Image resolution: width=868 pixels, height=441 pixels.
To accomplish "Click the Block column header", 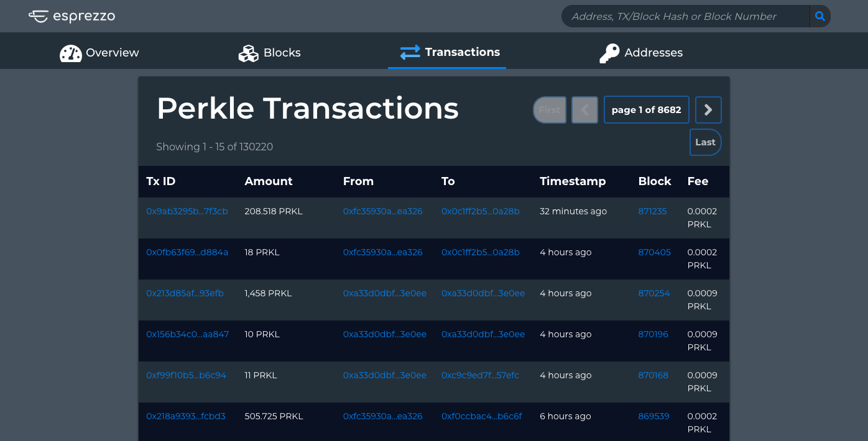I will point(655,181).
